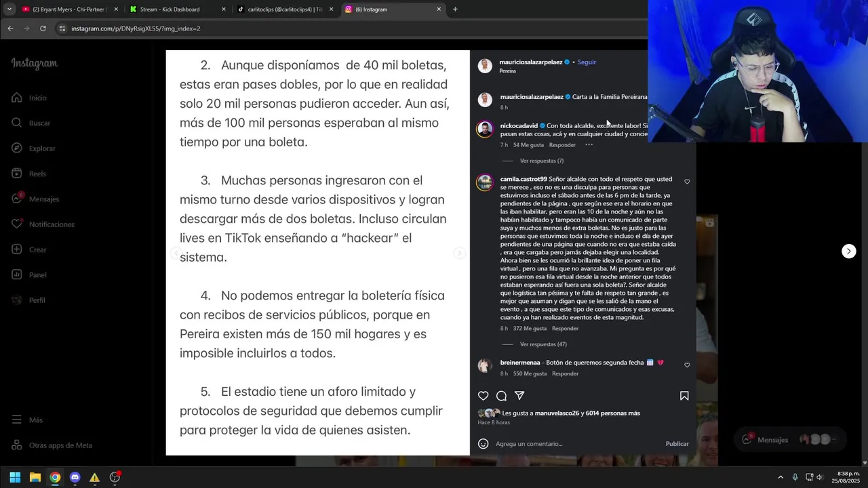Click Publicar to post comment
868x488 pixels.
[x=677, y=444]
